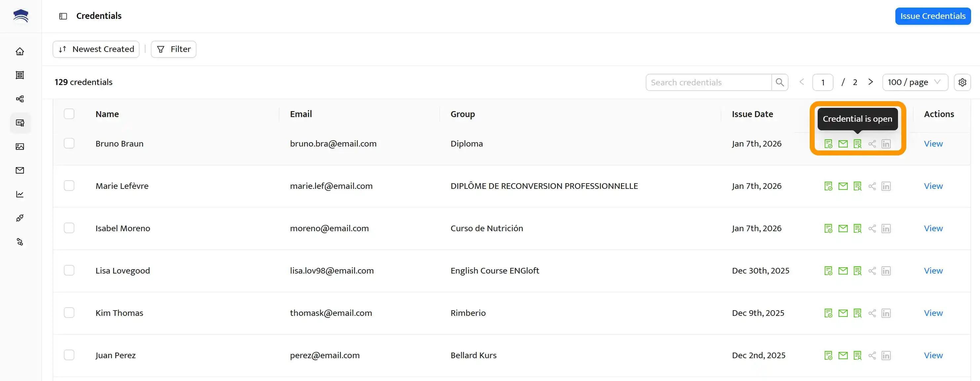Open the Home icon in sidebar
Viewport: 980px width, 381px height.
20,51
